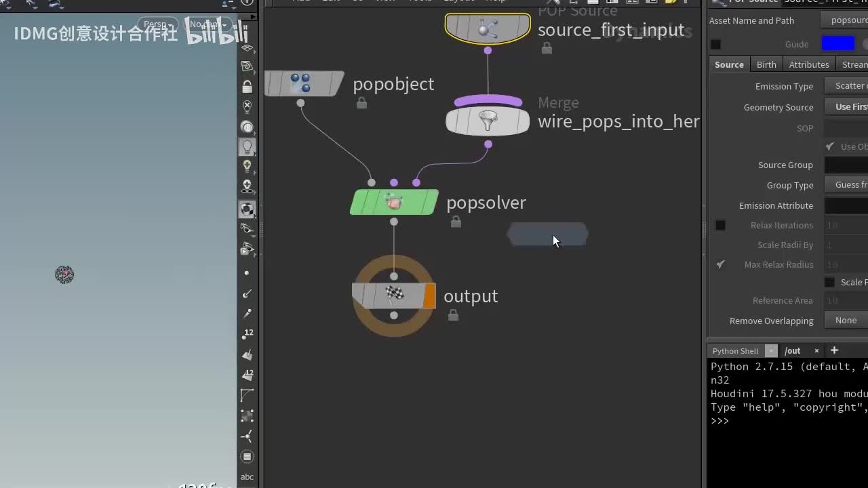
Task: Add a new pane tab with plus
Action: (834, 350)
